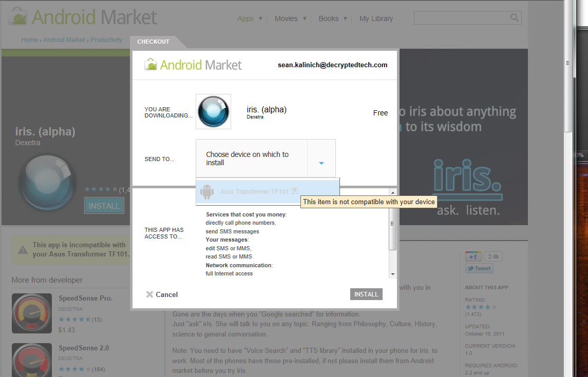Open the Books dropdown menu
The height and width of the screenshot is (377, 588).
333,18
